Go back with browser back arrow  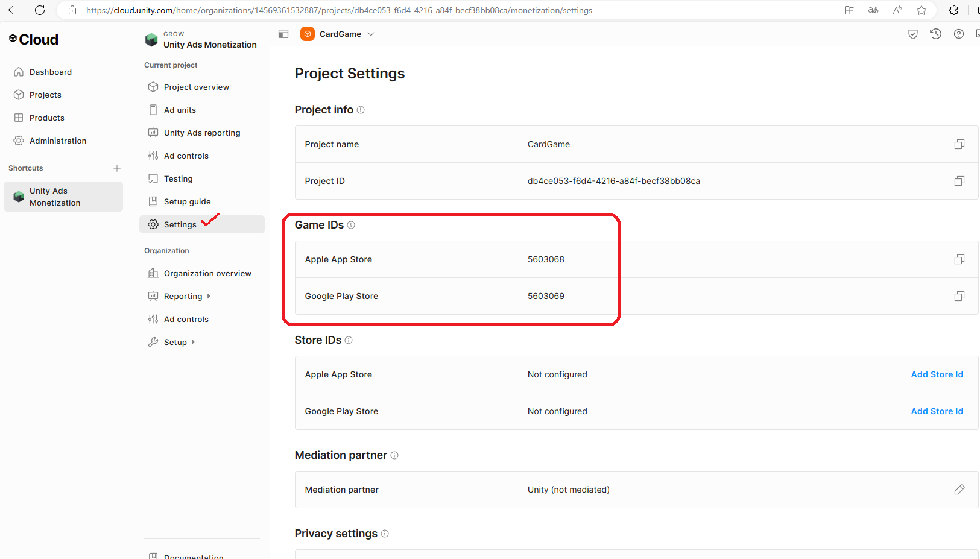[13, 10]
